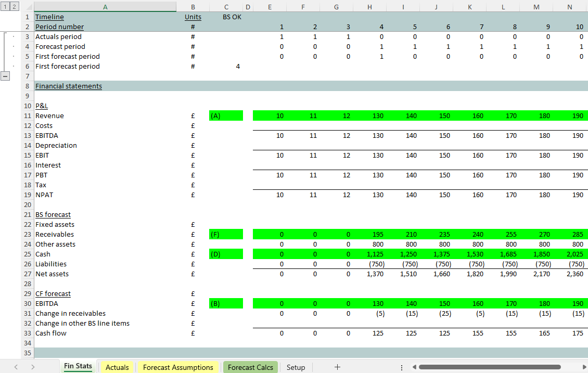Go to the Forecast Calcs sheet tab
Viewport: 588px width, 373px height.
250,367
